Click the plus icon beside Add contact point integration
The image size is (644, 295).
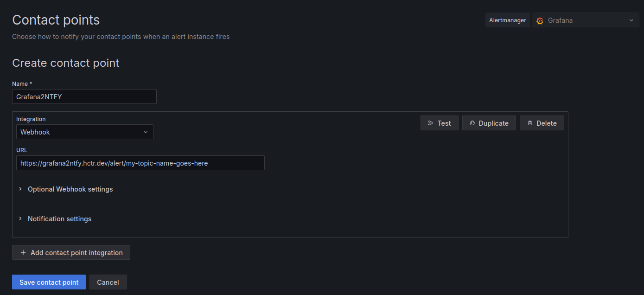tap(23, 252)
